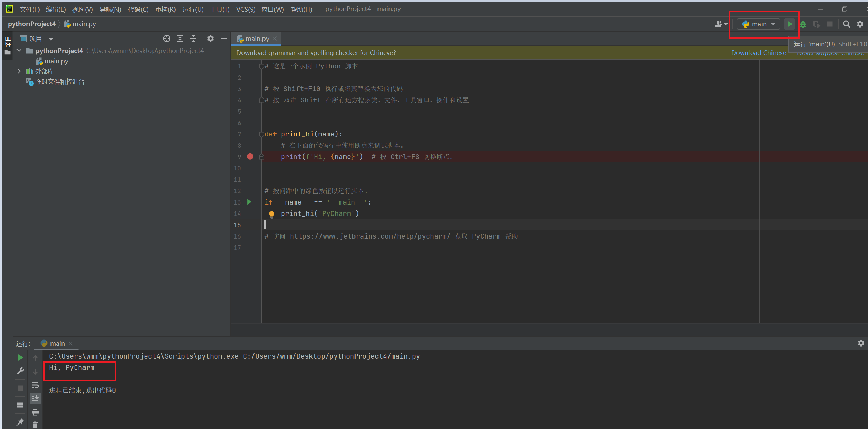Select 临时文件和控制台 in project tree

pyautogui.click(x=55, y=82)
